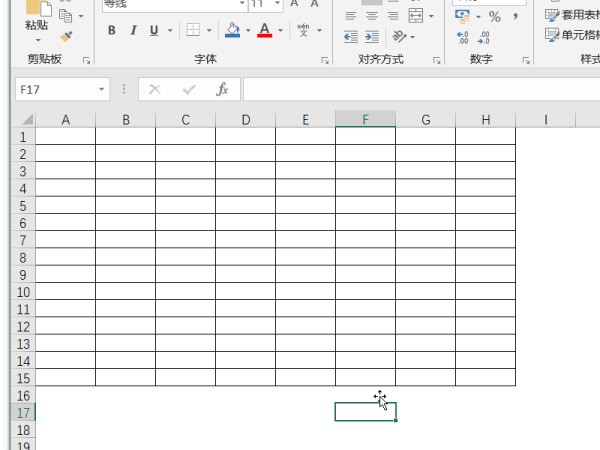The image size is (600, 450).
Task: Click the Insert Function fx icon
Action: point(222,90)
